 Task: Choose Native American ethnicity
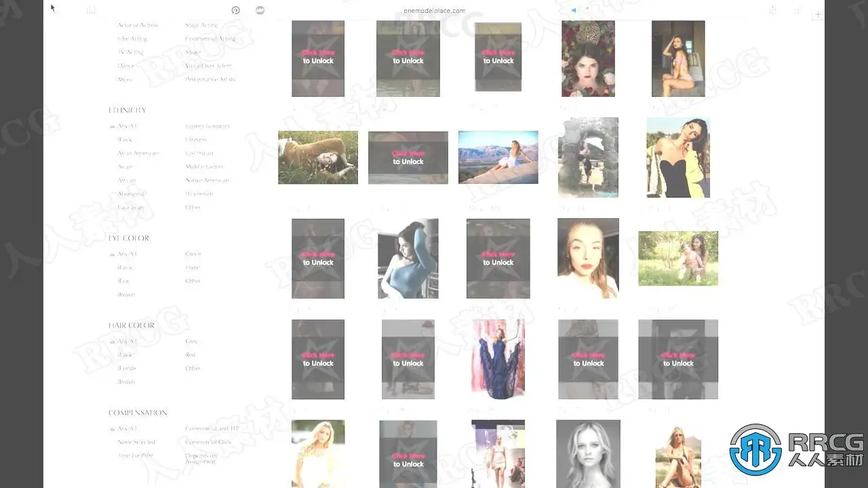(207, 180)
